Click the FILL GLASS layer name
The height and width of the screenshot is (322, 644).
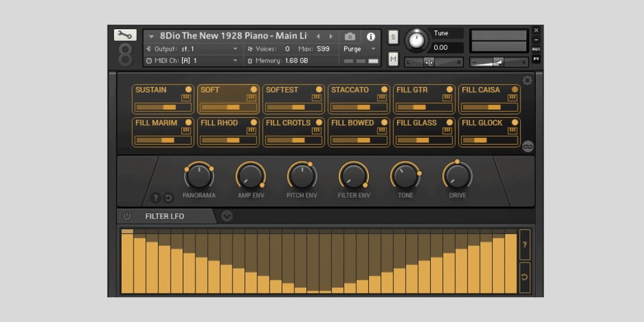(416, 122)
